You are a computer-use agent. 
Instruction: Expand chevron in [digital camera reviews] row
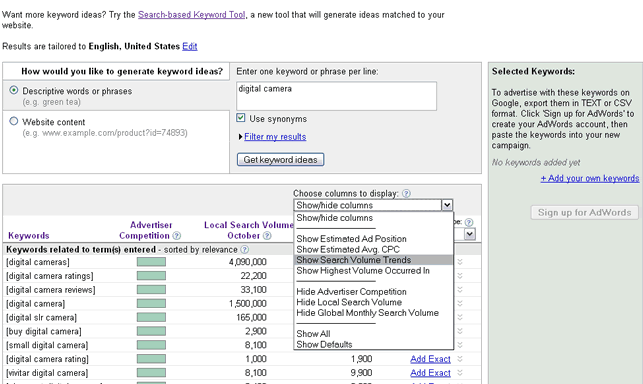[x=460, y=290]
